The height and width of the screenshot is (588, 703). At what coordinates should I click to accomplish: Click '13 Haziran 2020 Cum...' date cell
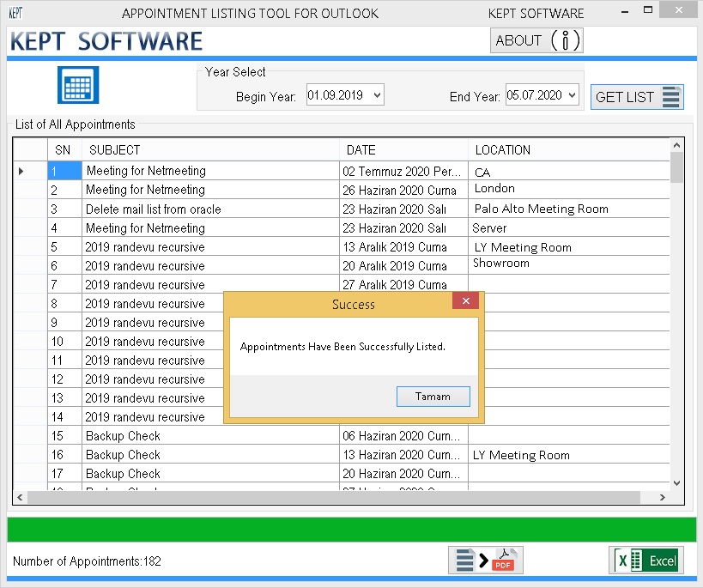coord(404,454)
